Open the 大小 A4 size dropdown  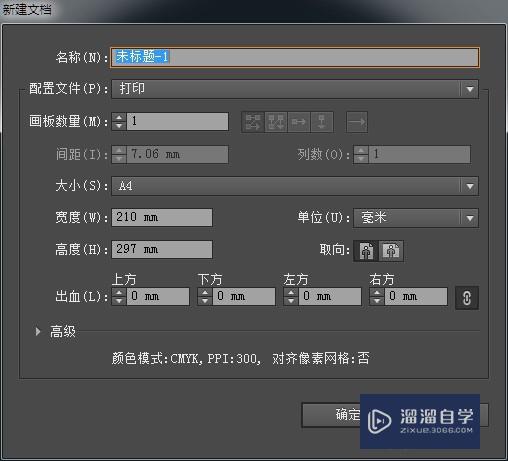(x=295, y=186)
